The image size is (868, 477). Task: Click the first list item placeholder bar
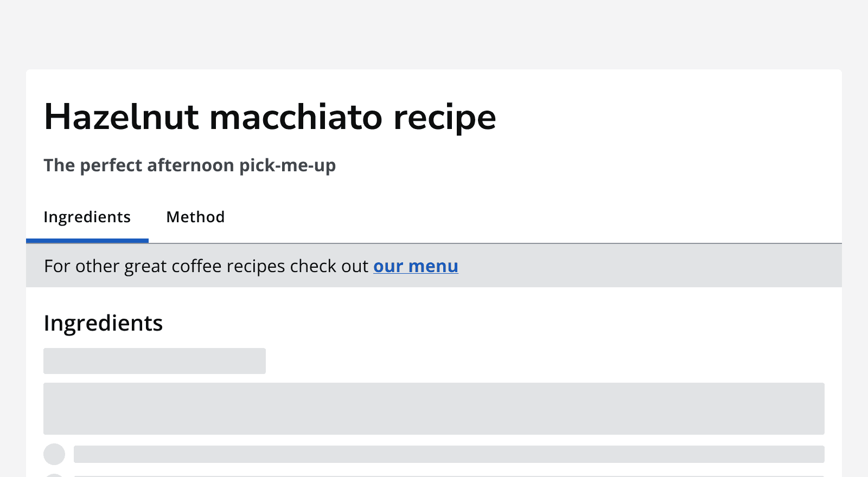(448, 454)
